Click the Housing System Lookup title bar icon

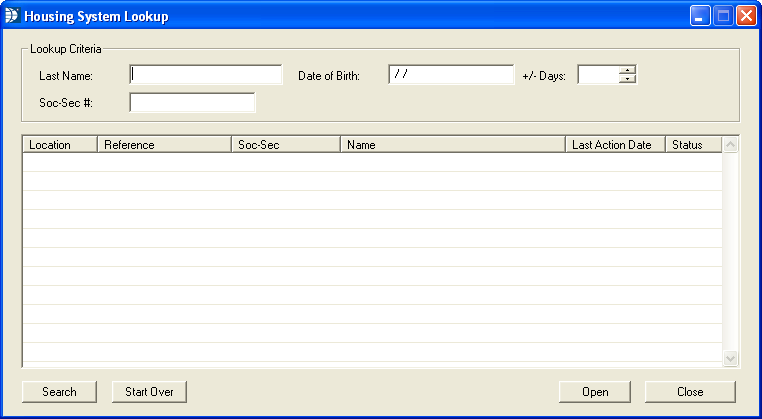(x=12, y=16)
